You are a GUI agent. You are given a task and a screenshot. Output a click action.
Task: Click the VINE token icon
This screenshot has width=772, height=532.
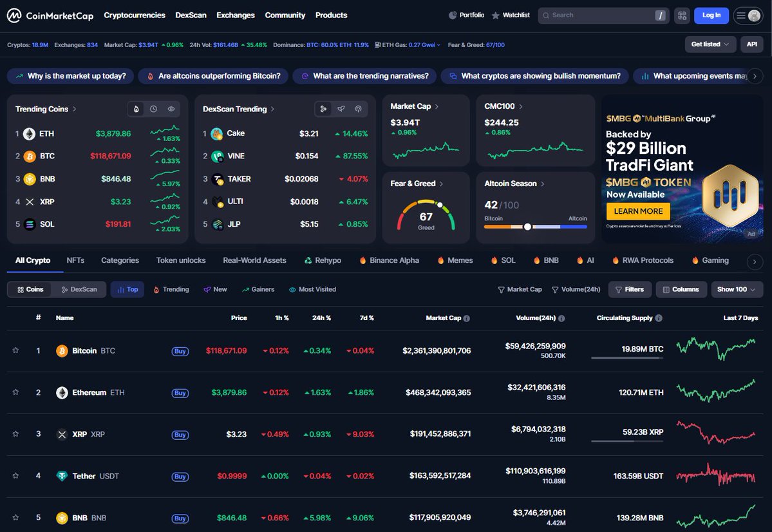tap(217, 156)
